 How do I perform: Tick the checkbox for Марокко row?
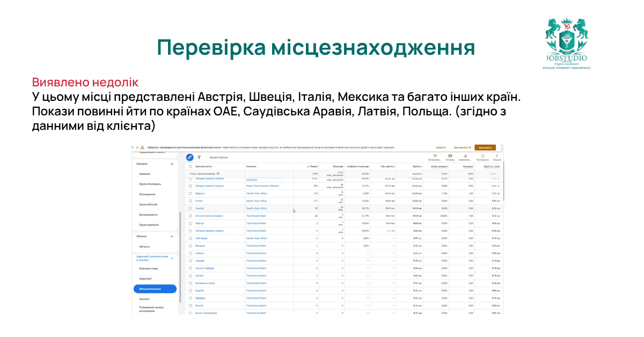tap(191, 193)
